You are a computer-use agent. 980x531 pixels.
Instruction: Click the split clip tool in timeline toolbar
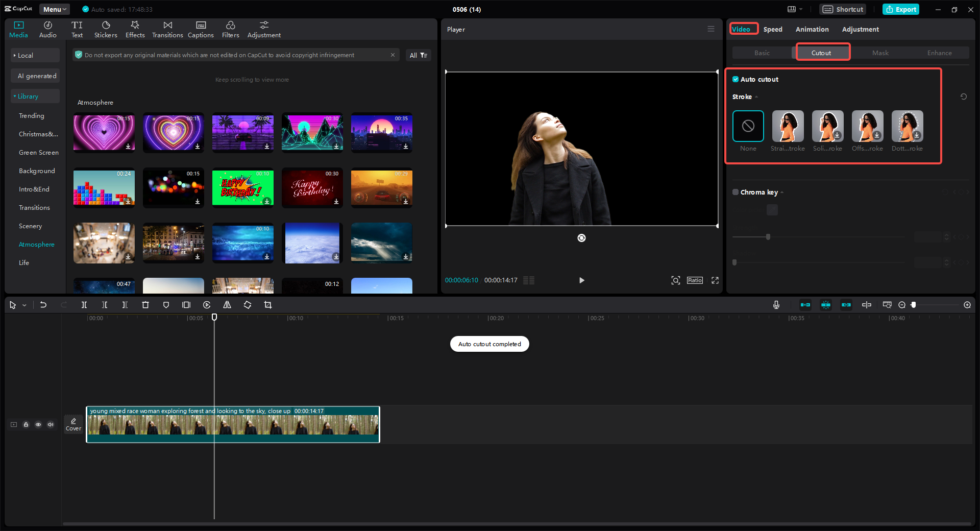tap(84, 305)
